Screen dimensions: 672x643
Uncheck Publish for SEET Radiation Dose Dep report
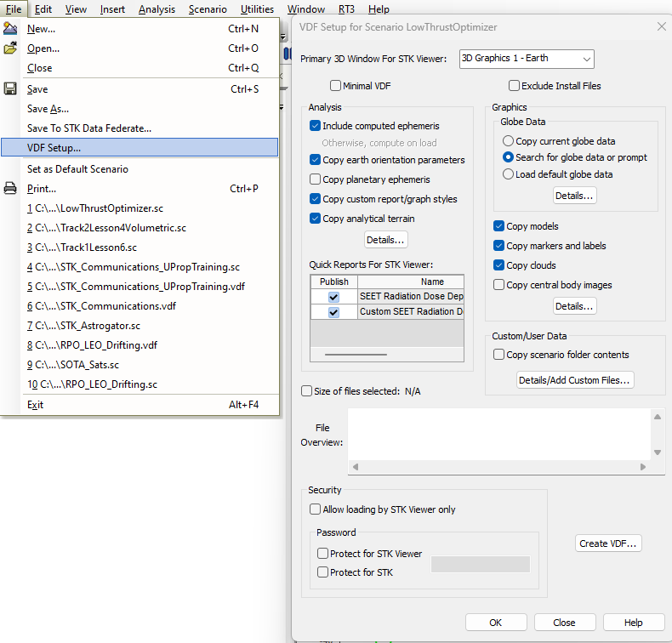coord(333,297)
